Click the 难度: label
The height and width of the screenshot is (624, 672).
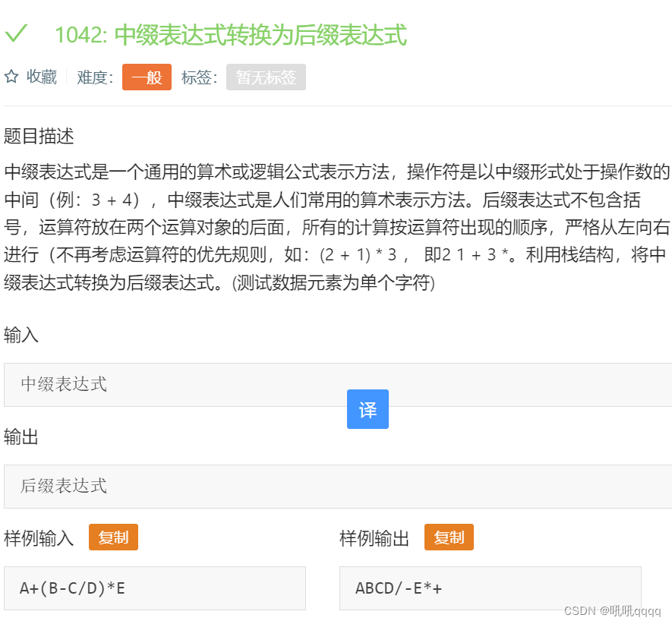pos(95,77)
